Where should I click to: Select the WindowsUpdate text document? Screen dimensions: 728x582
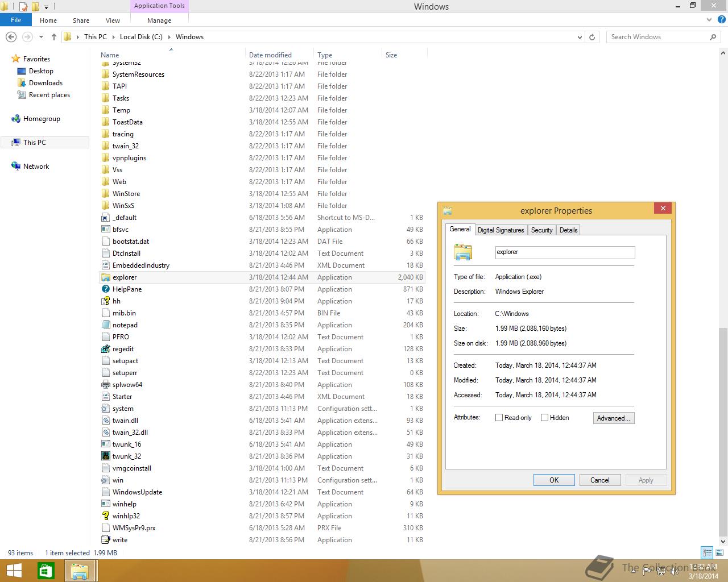(262, 492)
